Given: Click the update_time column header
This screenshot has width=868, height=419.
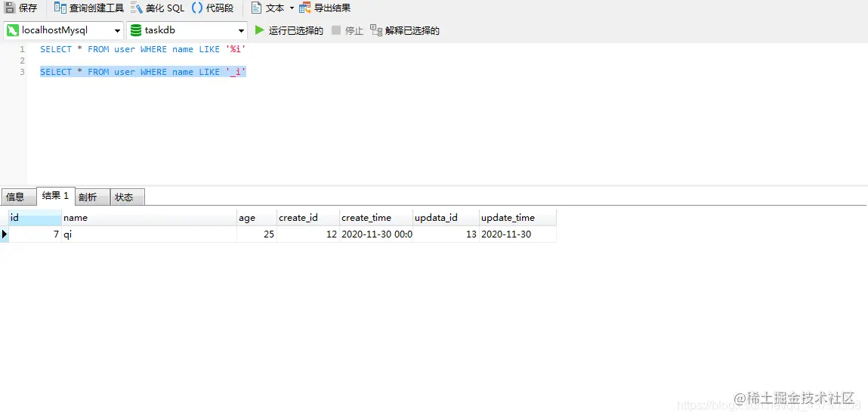Looking at the screenshot, I should click(518, 218).
